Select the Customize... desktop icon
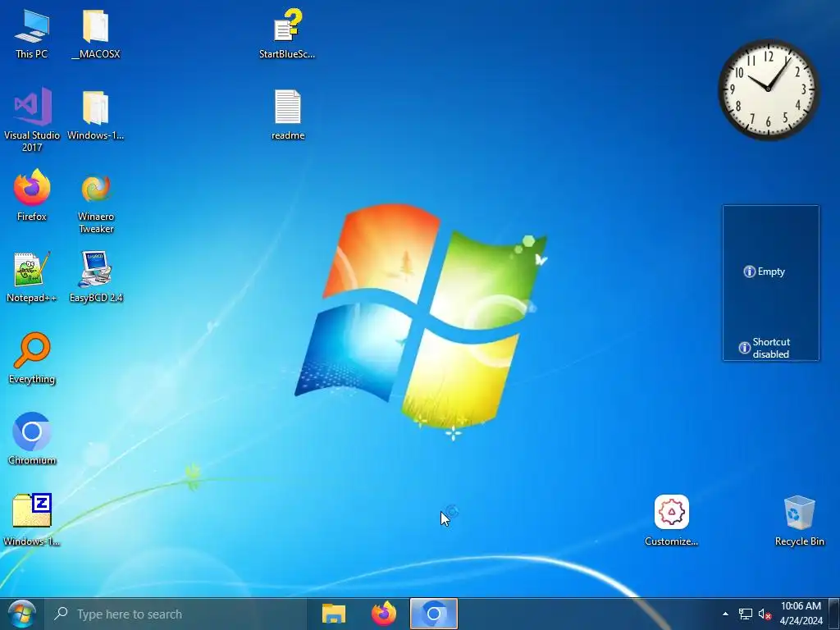This screenshot has width=840, height=630. pos(671,520)
